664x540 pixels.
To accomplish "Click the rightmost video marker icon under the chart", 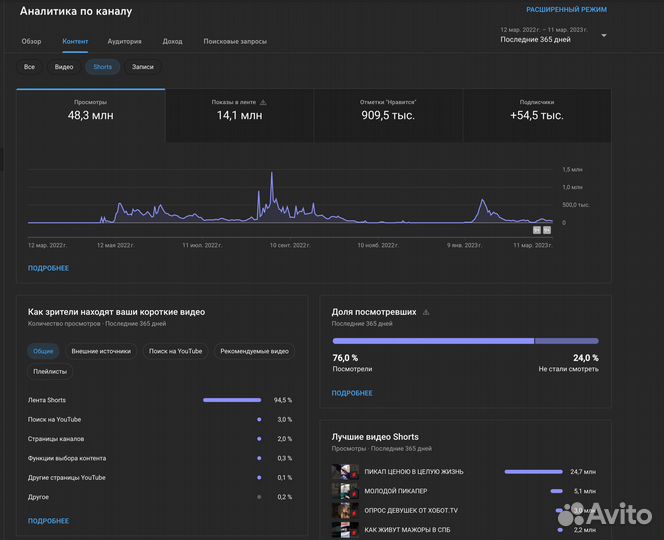I will (x=547, y=230).
